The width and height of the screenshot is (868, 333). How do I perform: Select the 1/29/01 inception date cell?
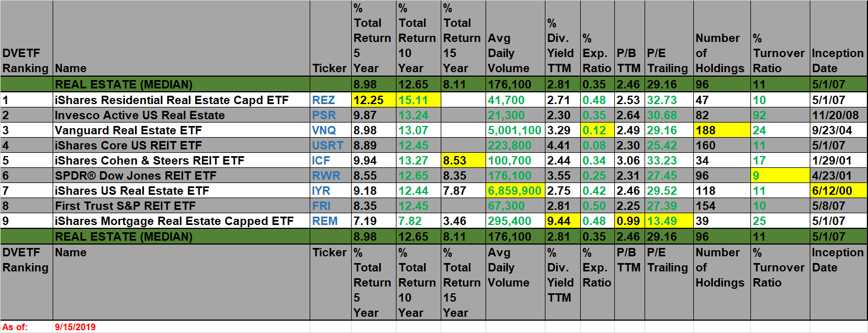(x=838, y=161)
